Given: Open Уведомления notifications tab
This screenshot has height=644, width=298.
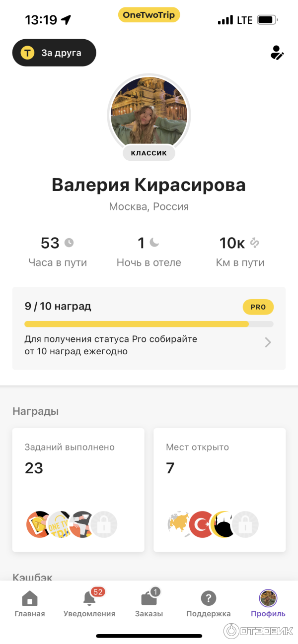Looking at the screenshot, I should click(x=89, y=603).
